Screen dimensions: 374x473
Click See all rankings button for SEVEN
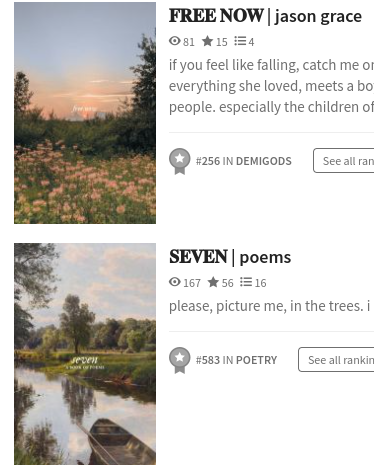tap(336, 359)
